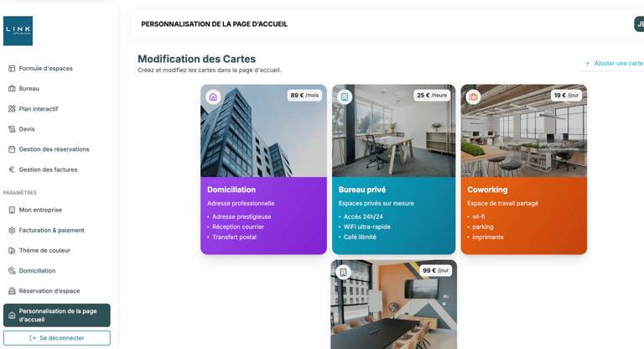This screenshot has height=349, width=644.
Task: Click 'WiFi ultra-rapide' bullet
Action: (366, 227)
